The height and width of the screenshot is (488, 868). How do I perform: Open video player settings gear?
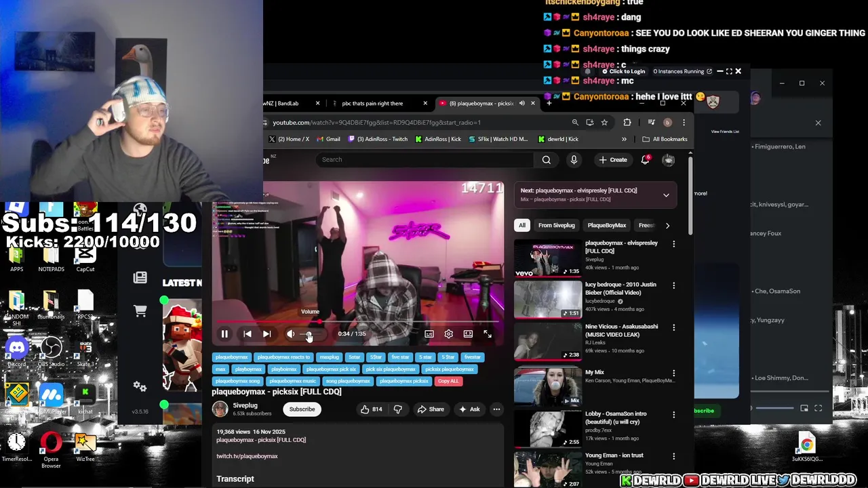coord(448,334)
